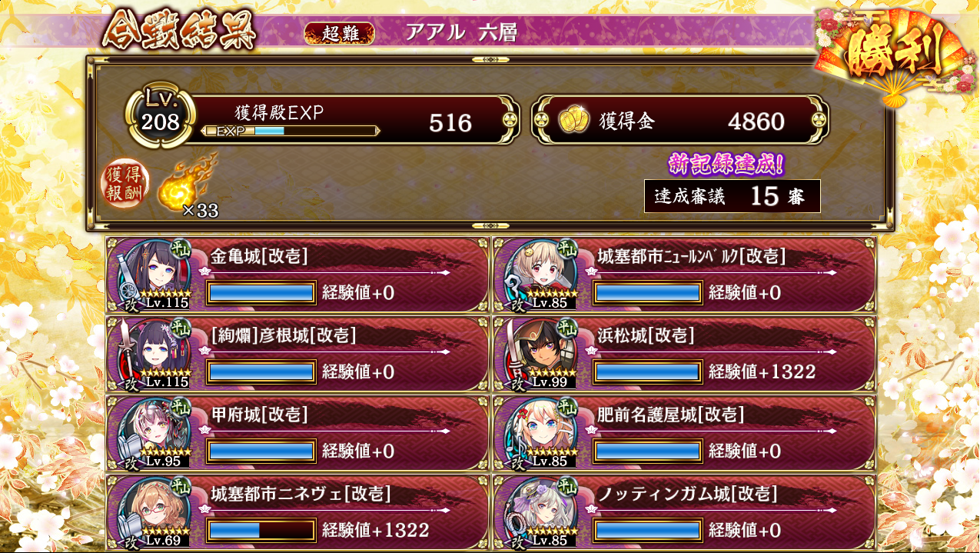
Task: Click the gold coin icon
Action: coord(573,121)
